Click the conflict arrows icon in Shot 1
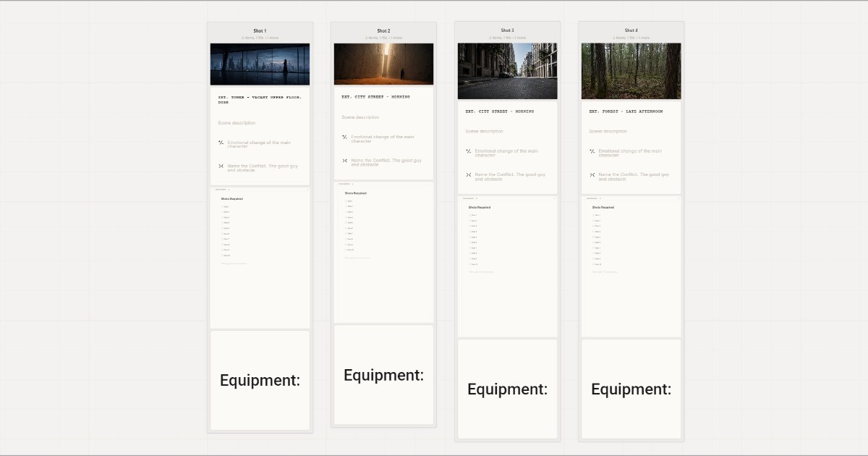 click(x=221, y=166)
